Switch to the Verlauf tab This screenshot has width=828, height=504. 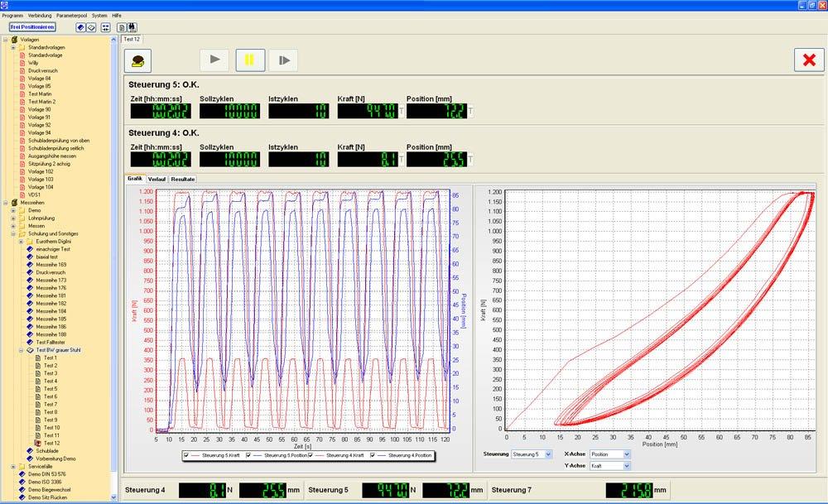point(157,179)
